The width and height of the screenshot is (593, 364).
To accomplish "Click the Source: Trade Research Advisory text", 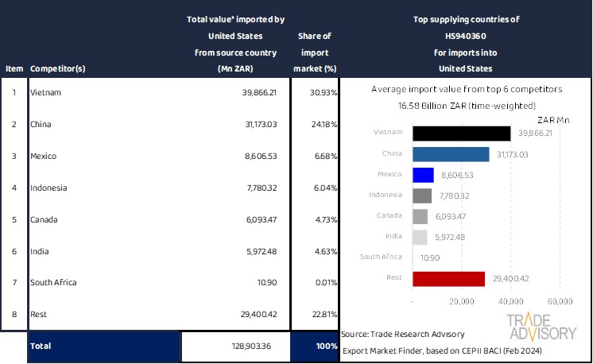I will 402,334.
